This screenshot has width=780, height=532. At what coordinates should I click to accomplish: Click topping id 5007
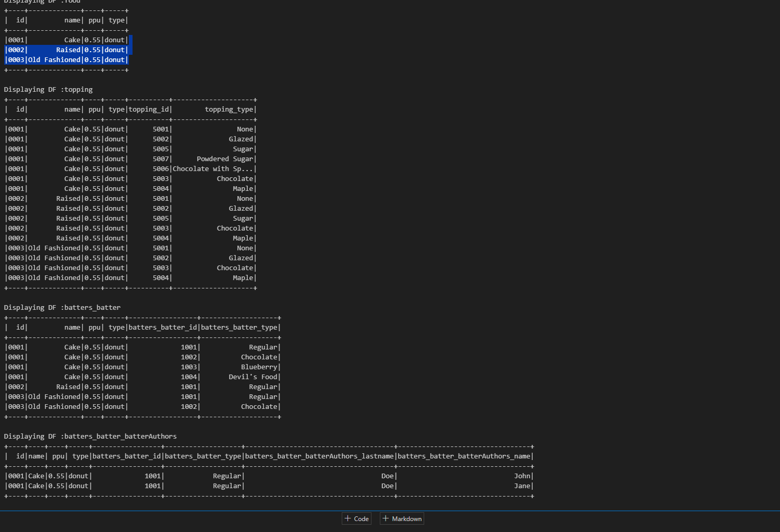tap(161, 159)
